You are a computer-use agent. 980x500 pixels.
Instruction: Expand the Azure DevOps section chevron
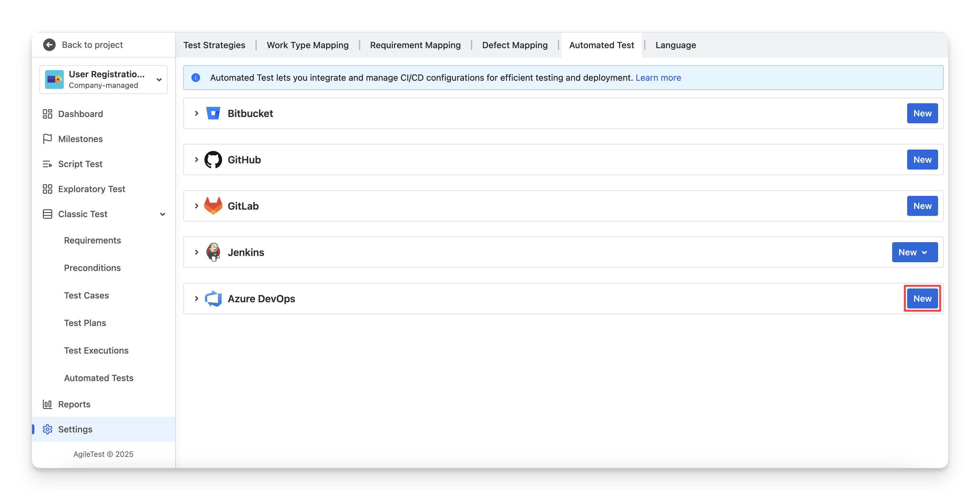(196, 298)
